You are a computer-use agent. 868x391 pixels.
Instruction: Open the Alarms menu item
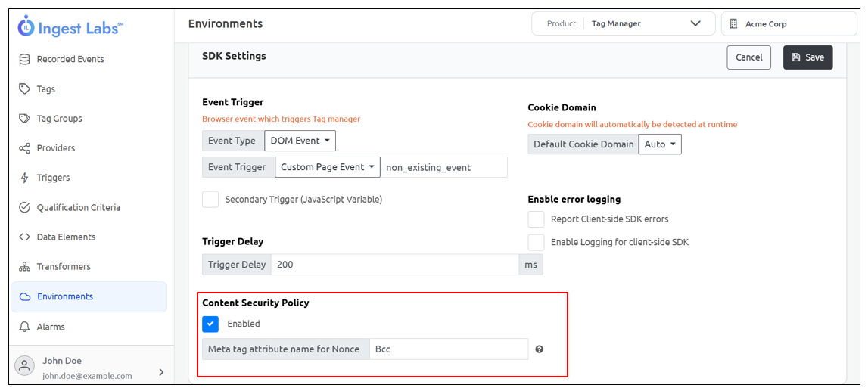(51, 327)
